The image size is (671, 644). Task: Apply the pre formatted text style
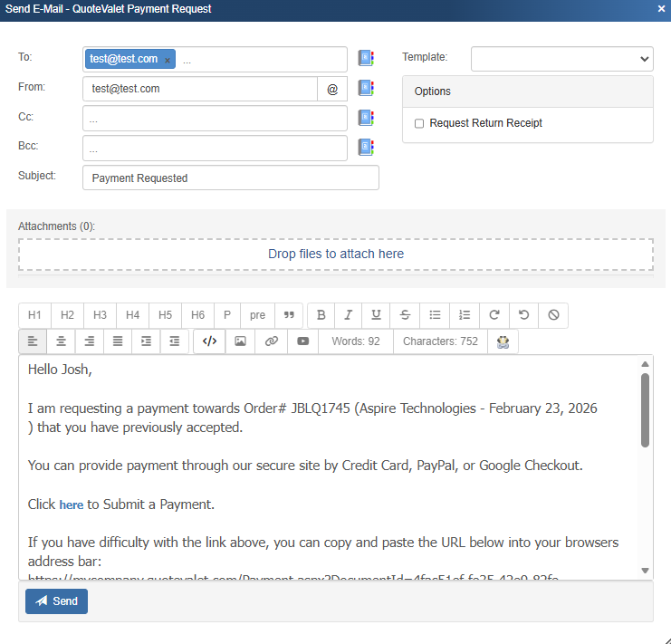click(x=258, y=315)
